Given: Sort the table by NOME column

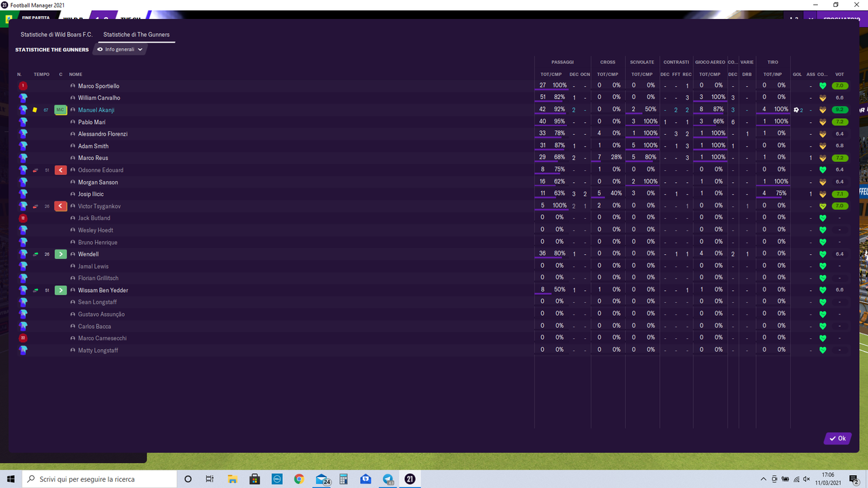Looking at the screenshot, I should [x=75, y=75].
